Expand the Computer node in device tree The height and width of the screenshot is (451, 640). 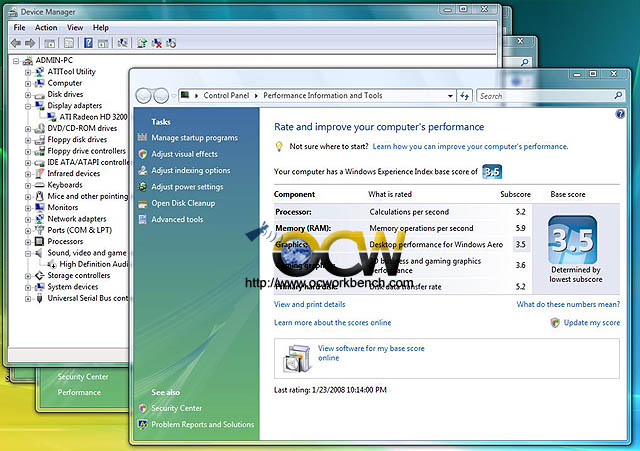pyautogui.click(x=28, y=84)
